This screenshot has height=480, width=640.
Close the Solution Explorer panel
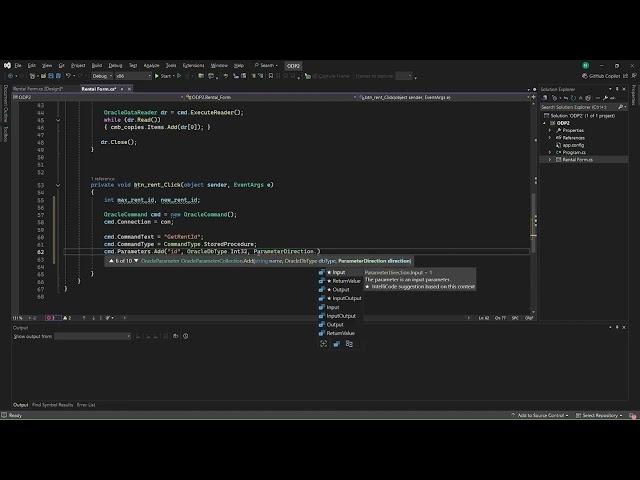624,89
